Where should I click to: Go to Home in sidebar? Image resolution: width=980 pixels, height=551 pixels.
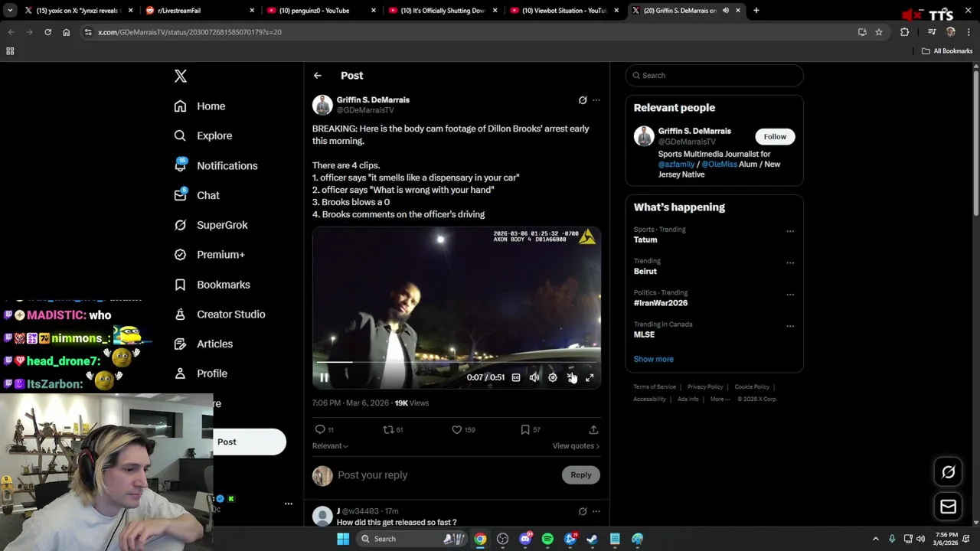point(200,106)
